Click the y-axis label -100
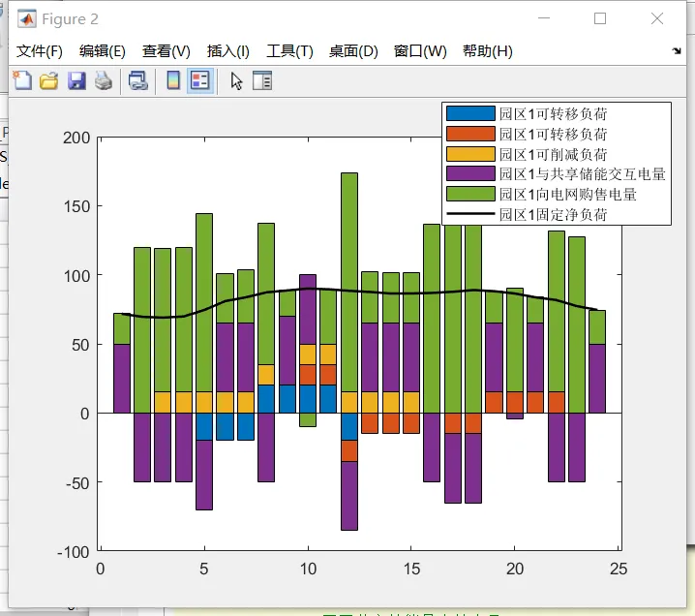The height and width of the screenshot is (616, 695). [x=74, y=553]
